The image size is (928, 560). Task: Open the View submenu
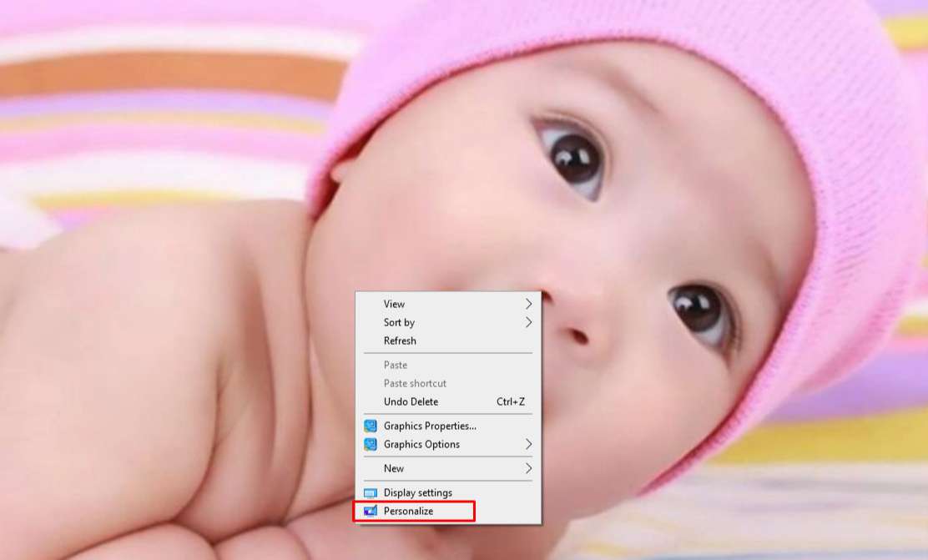[448, 304]
